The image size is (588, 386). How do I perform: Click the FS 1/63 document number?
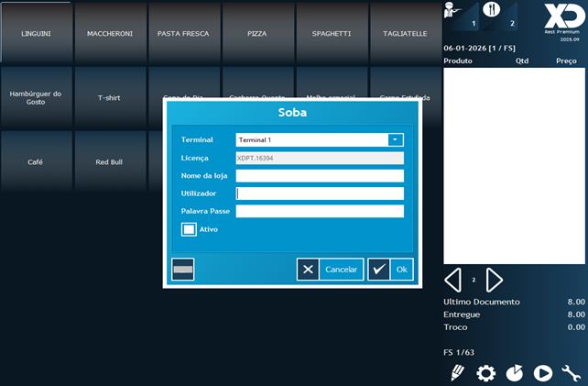(459, 352)
